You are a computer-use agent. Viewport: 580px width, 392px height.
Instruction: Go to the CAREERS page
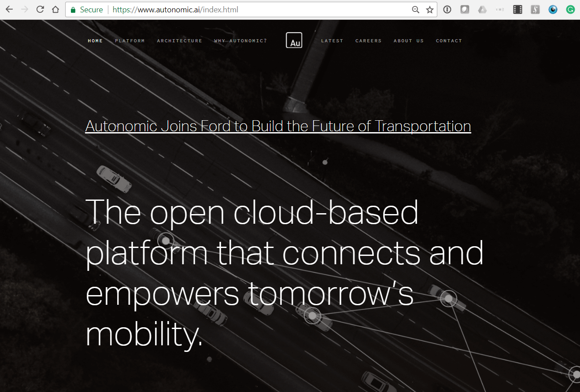tap(368, 41)
